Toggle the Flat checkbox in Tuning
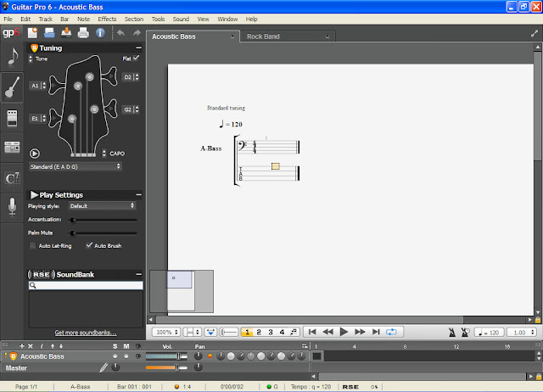The width and height of the screenshot is (543, 392). point(137,58)
